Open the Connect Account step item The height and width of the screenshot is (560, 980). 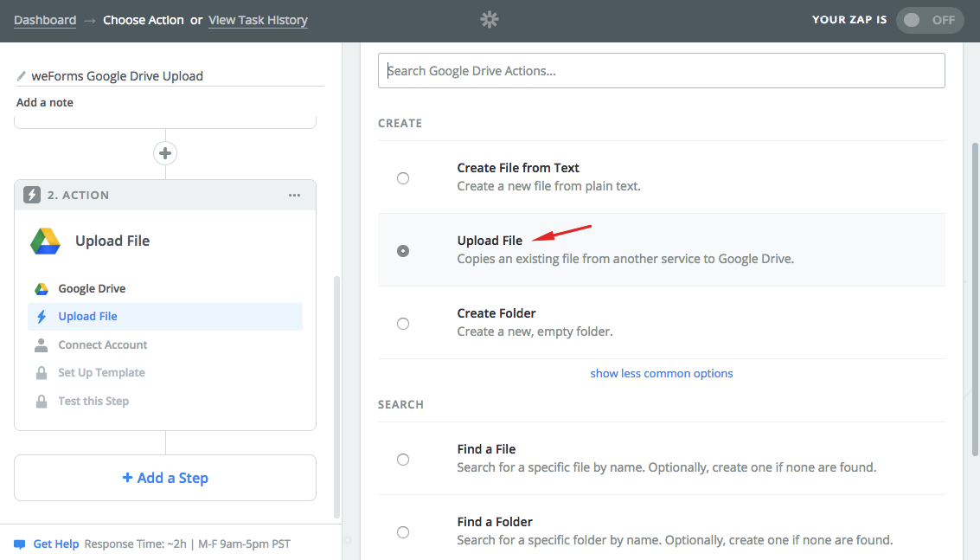tap(103, 344)
